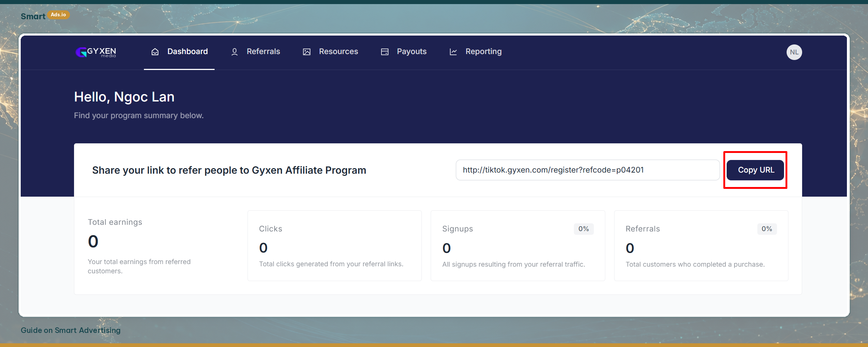Click the Referrals 0% badge
Image resolution: width=868 pixels, height=347 pixels.
point(767,229)
